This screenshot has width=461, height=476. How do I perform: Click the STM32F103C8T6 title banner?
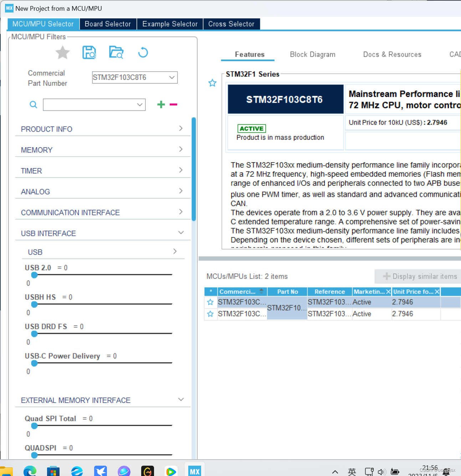click(x=286, y=99)
